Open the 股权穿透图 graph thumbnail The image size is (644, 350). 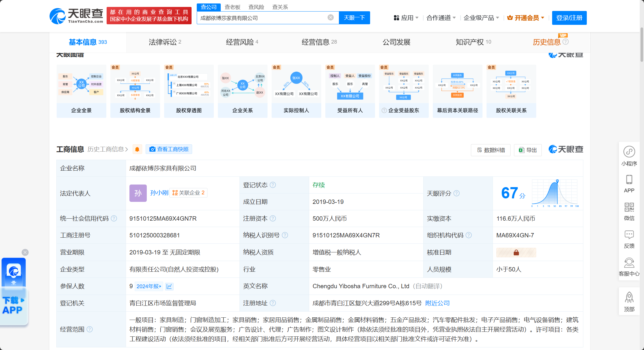(189, 91)
